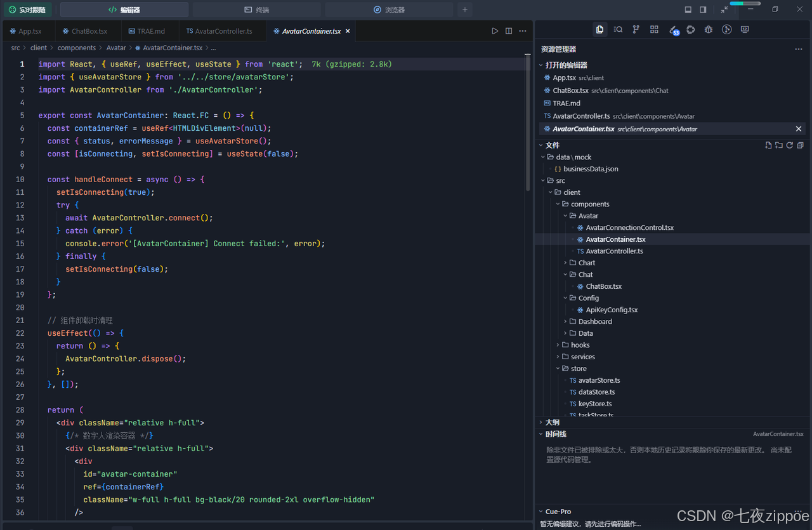Image resolution: width=812 pixels, height=530 pixels.
Task: Refresh the file explorer tree
Action: coord(790,145)
